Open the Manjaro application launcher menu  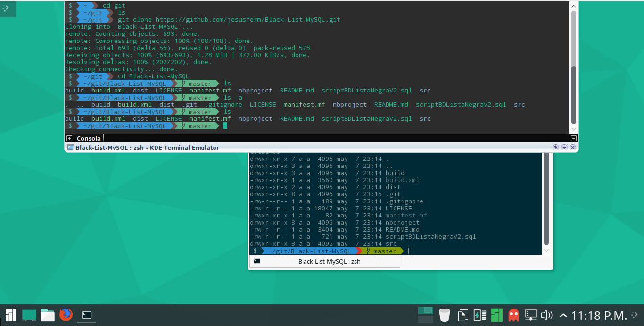point(10,315)
